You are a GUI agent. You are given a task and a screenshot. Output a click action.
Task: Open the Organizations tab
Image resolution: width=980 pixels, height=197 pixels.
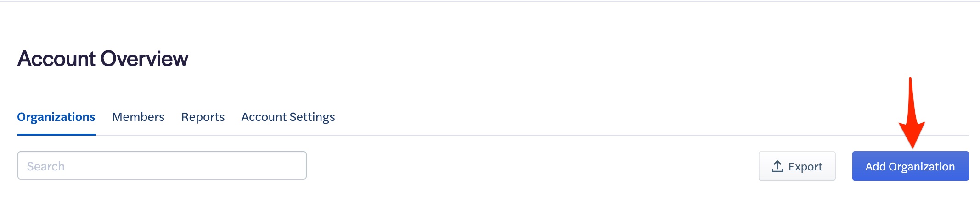pos(56,117)
